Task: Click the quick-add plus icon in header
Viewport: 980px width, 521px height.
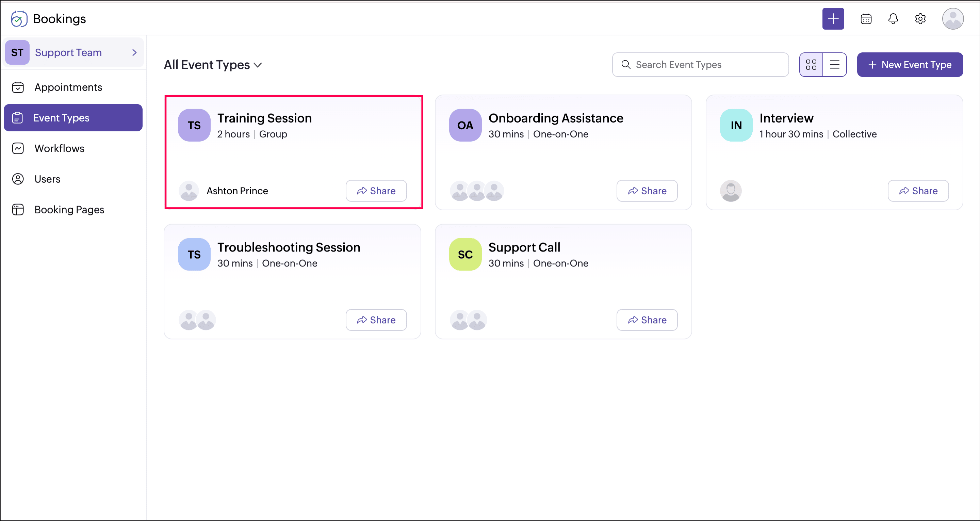Action: (833, 19)
